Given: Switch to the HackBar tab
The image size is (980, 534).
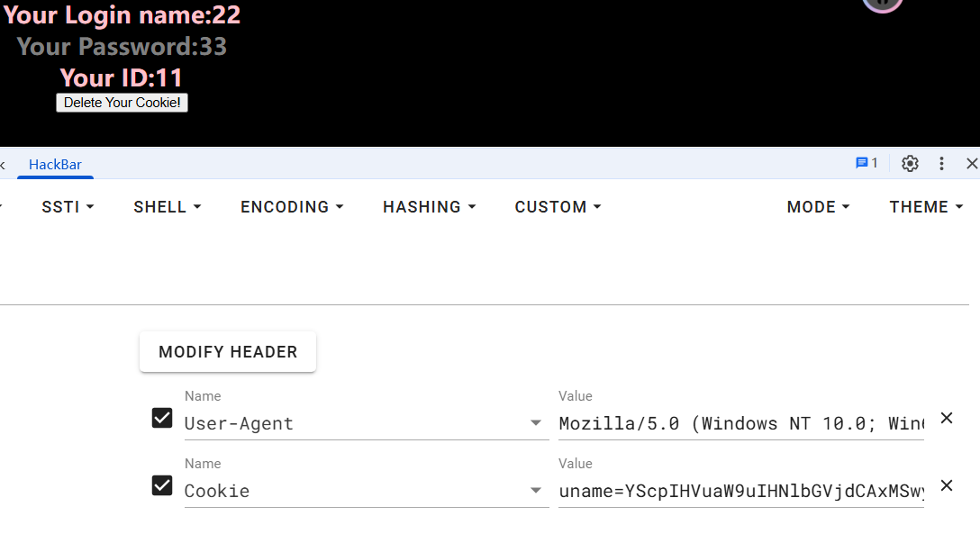Looking at the screenshot, I should 55,164.
